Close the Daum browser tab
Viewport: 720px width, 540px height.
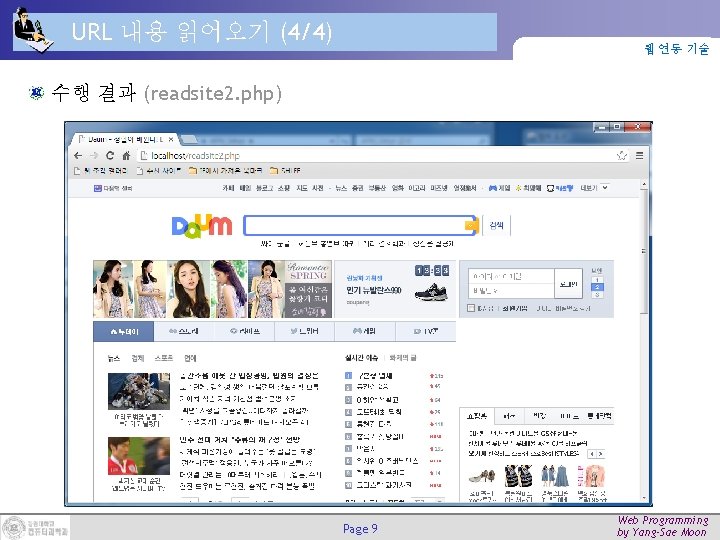pyautogui.click(x=171, y=139)
